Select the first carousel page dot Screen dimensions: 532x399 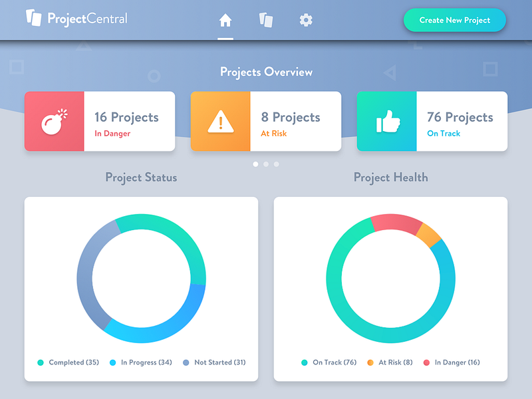pyautogui.click(x=255, y=164)
